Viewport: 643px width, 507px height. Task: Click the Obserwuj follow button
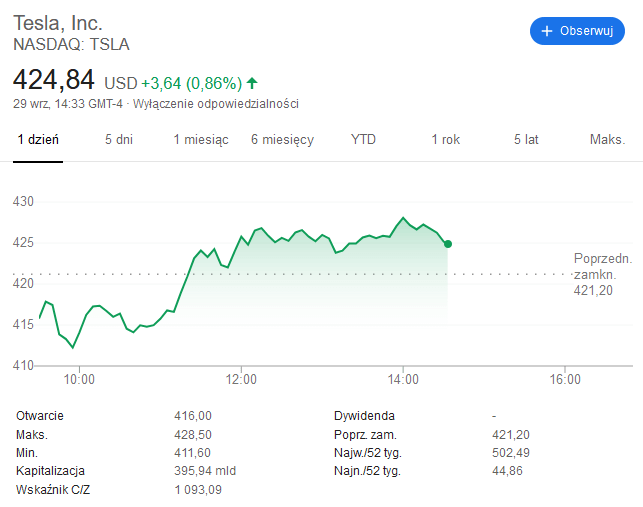click(x=577, y=31)
